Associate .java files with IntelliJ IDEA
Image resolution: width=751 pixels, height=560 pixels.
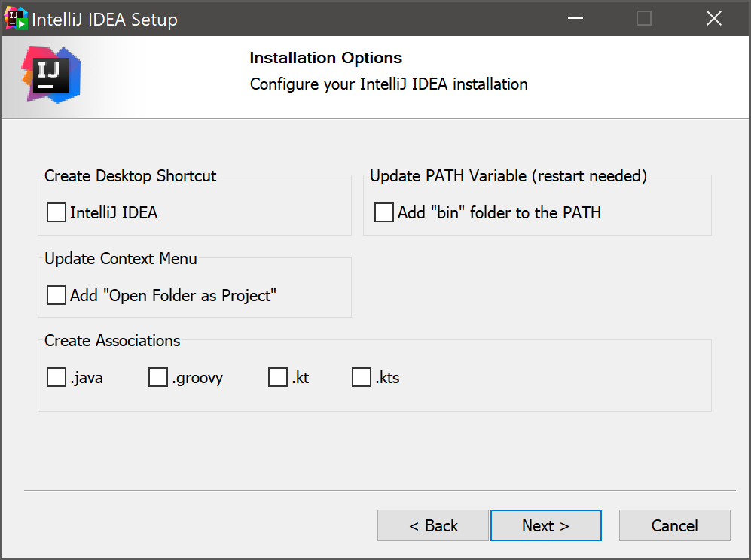pos(56,377)
